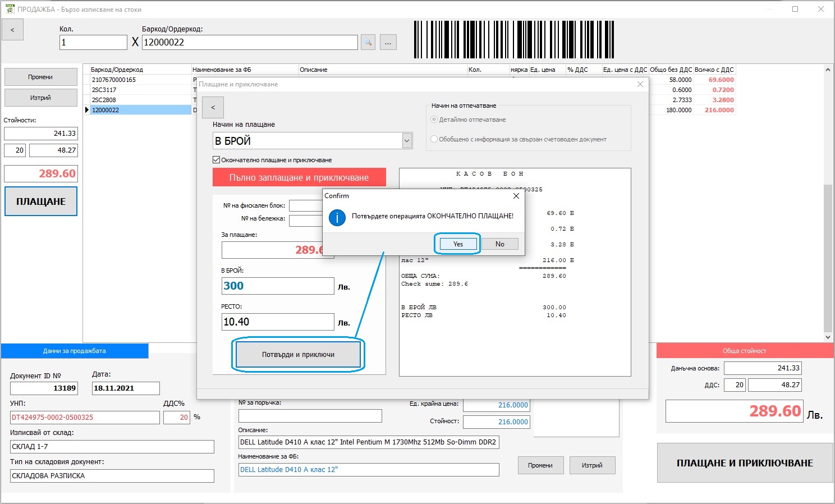Image resolution: width=835 pixels, height=504 pixels.
Task: Click the order number field № за поръчка
Action: 310,416
